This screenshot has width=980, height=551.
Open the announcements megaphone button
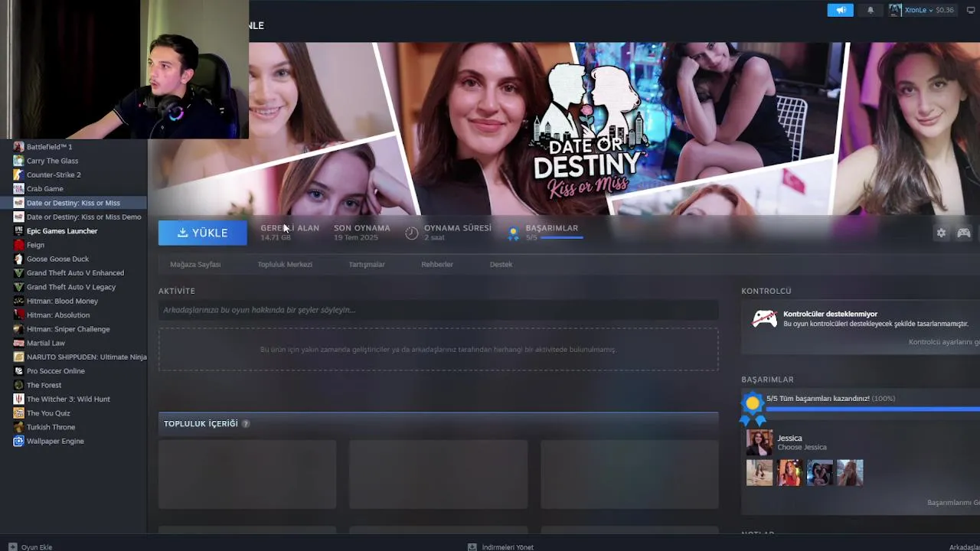tap(840, 10)
